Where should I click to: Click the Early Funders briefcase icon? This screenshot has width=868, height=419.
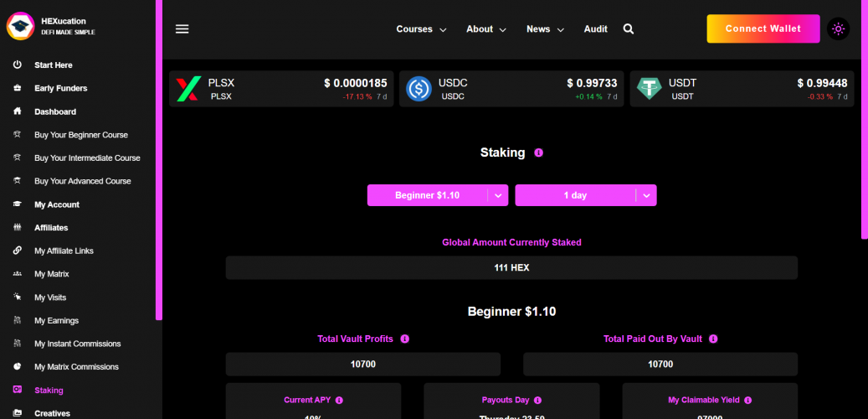[18, 88]
